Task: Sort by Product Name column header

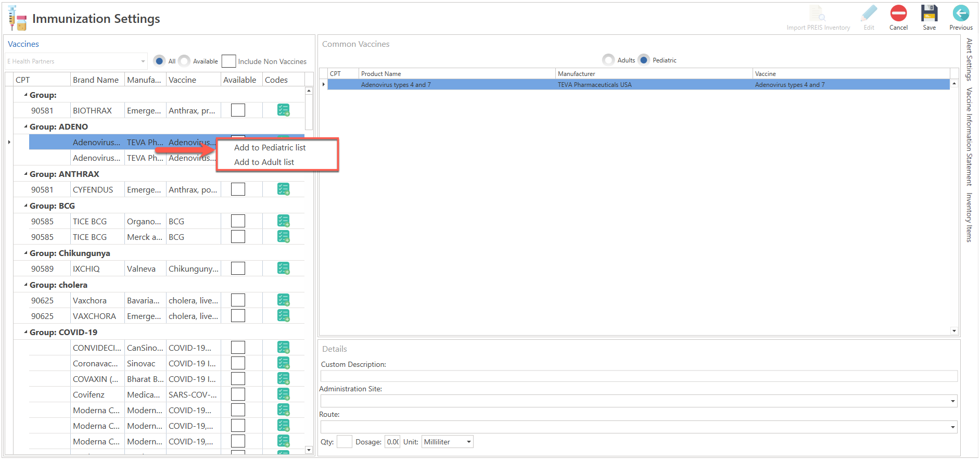Action: pyautogui.click(x=457, y=74)
